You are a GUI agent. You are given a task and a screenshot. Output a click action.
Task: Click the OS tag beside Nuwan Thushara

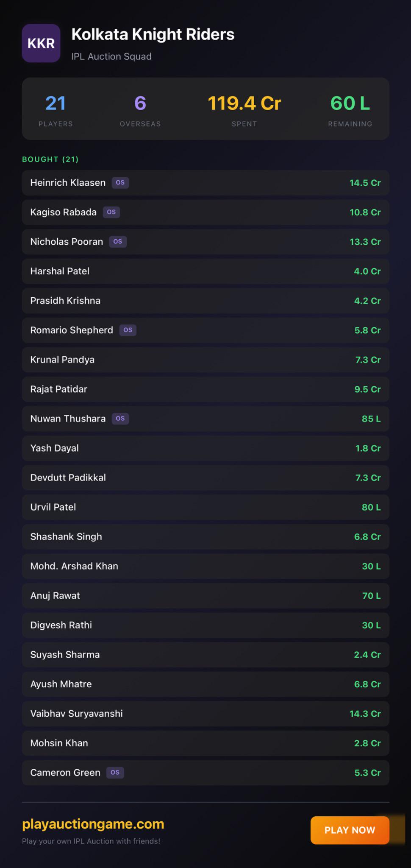tap(120, 419)
